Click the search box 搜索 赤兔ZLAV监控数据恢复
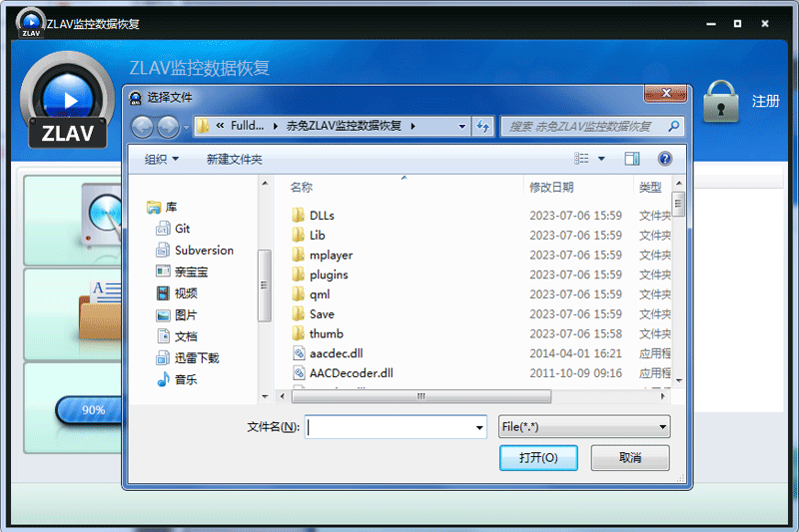The width and height of the screenshot is (799, 532). pos(592,126)
